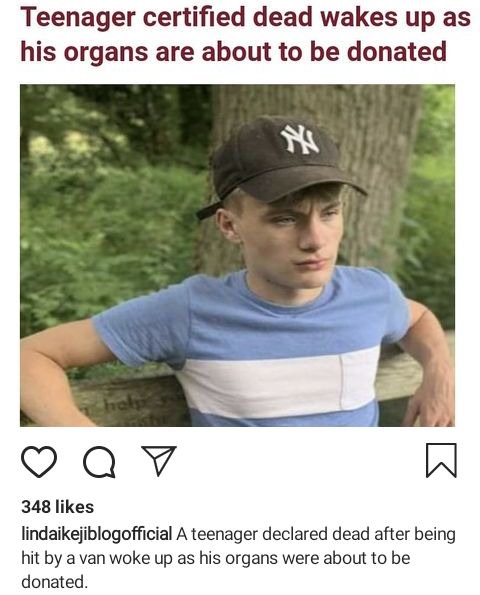Open lindaikejiblogofficial profile

[x=97, y=534]
